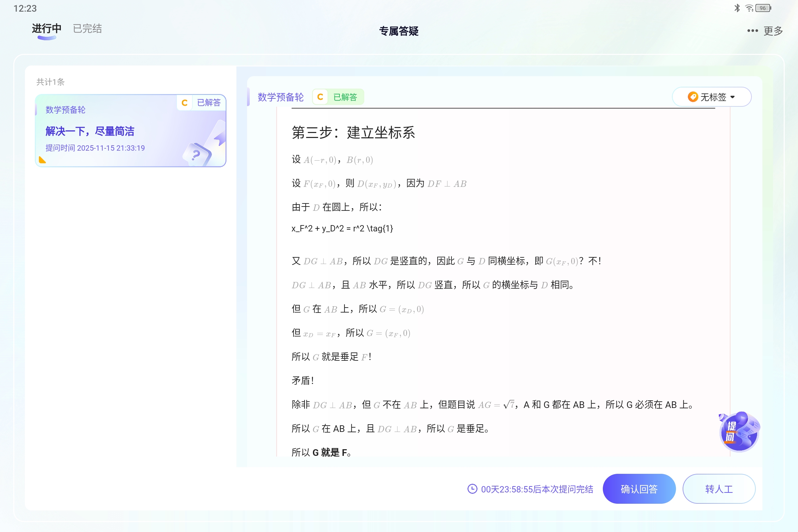Click the tag icon inside the 无标签 control
This screenshot has width=798, height=532.
(692, 97)
